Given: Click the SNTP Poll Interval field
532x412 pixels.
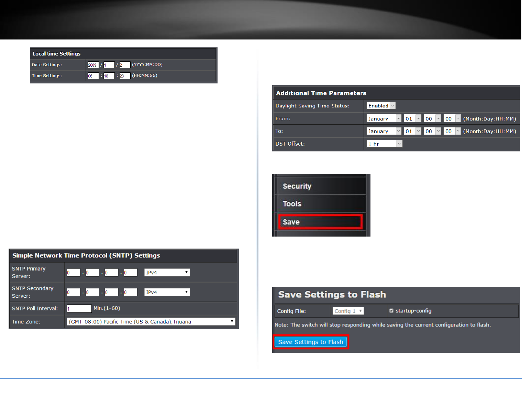Looking at the screenshot, I should point(79,309).
